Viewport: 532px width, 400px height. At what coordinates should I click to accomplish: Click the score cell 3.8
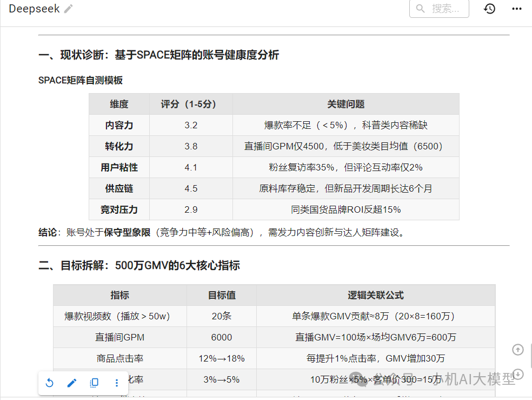191,146
